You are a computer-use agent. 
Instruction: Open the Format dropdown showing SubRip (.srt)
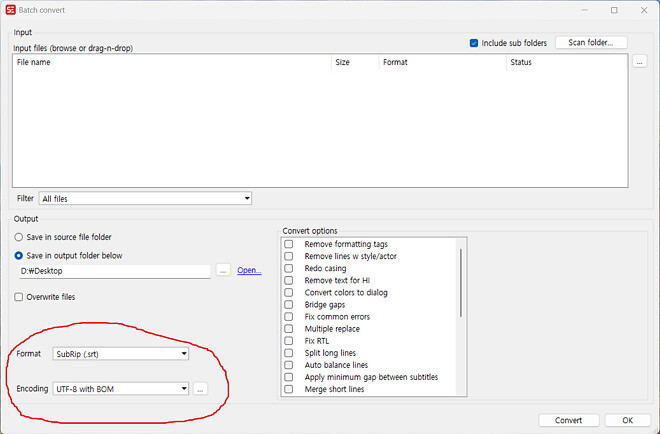point(121,353)
